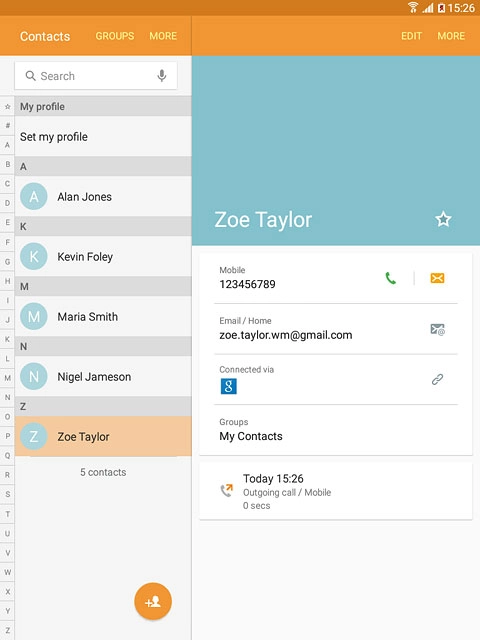Image resolution: width=480 pixels, height=640 pixels.
Task: Tap Maria Smith's M avatar
Action: 34,316
